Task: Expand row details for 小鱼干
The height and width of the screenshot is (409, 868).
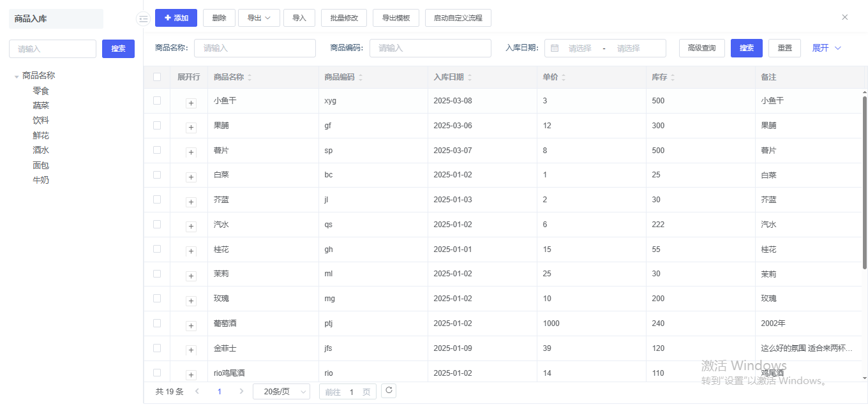Action: pos(191,103)
